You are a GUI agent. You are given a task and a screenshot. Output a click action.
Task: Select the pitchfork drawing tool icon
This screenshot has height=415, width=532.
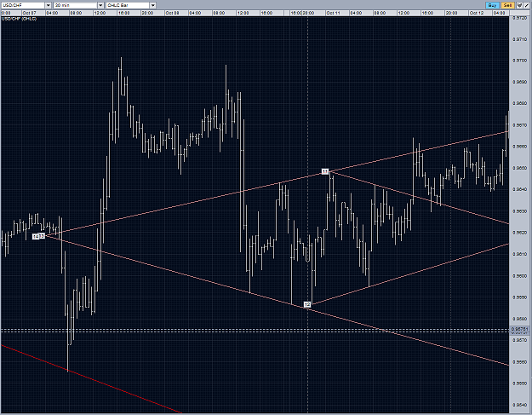[519, 5]
